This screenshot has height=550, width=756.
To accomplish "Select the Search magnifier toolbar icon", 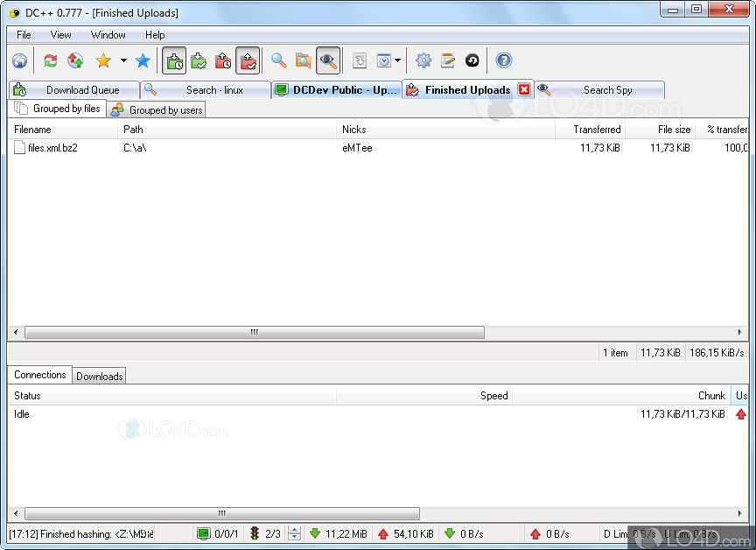I will pyautogui.click(x=277, y=60).
